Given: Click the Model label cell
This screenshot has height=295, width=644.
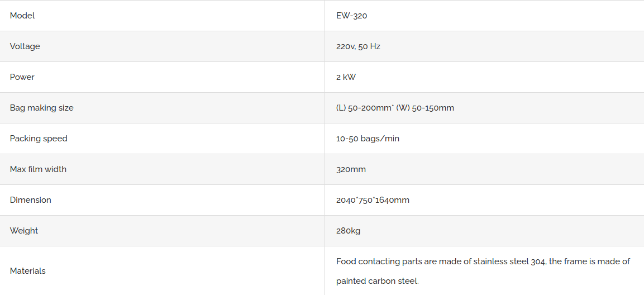Looking at the screenshot, I should tap(22, 16).
